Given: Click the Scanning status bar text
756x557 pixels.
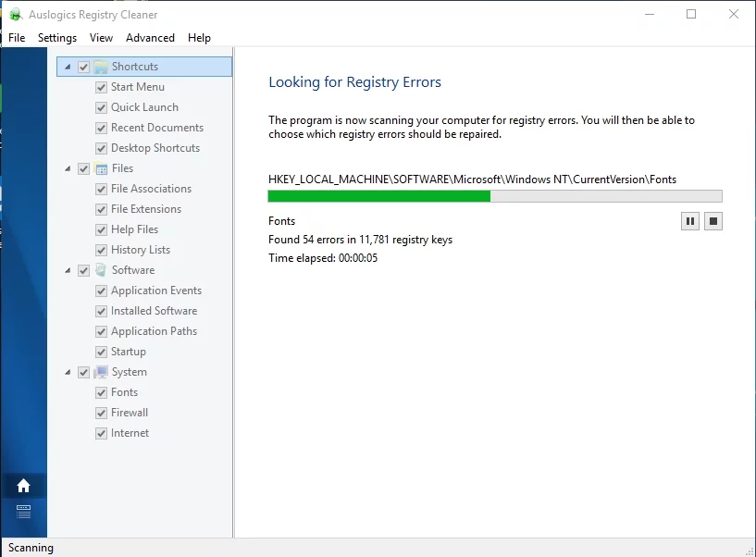Looking at the screenshot, I should (31, 548).
